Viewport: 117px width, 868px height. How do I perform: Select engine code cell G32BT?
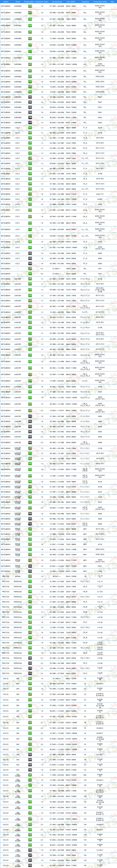(100, 199)
